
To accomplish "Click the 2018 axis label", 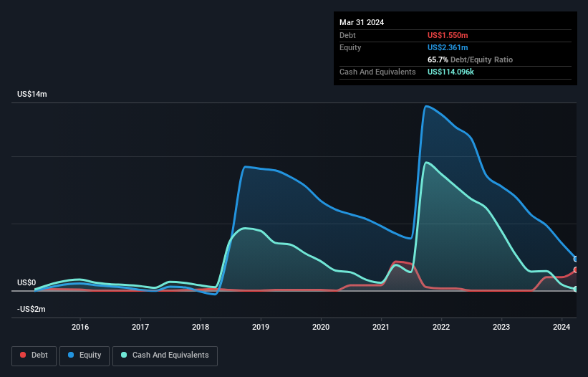I will coord(201,327).
